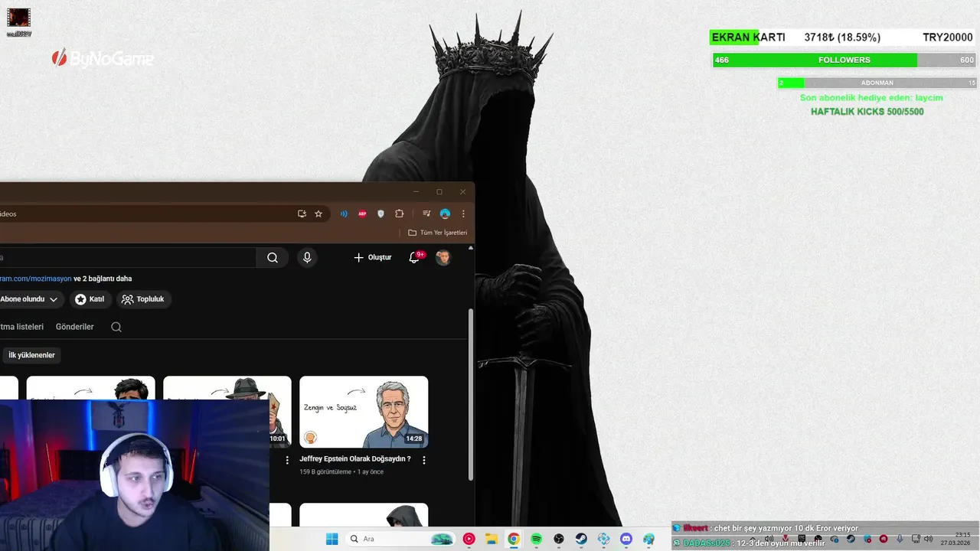Click the Katıl membership button

89,299
